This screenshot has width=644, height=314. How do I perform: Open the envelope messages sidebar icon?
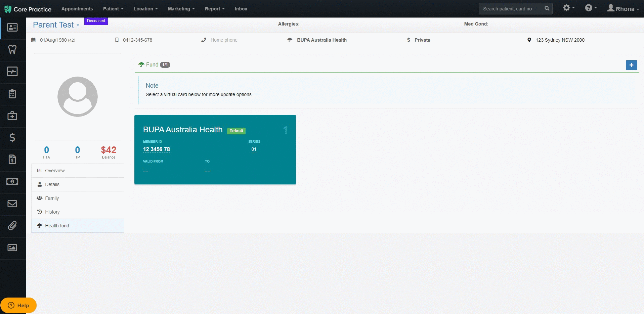(12, 204)
